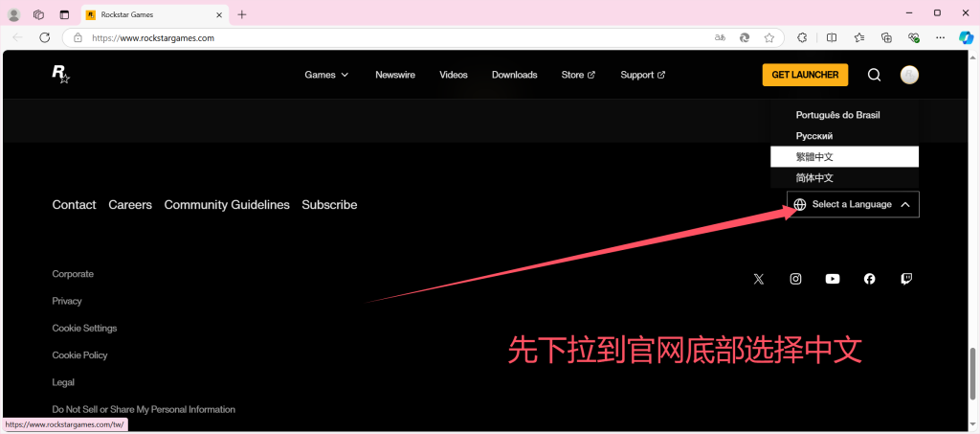Open Rockstar's YouTube channel
This screenshot has height=434, width=980.
833,279
